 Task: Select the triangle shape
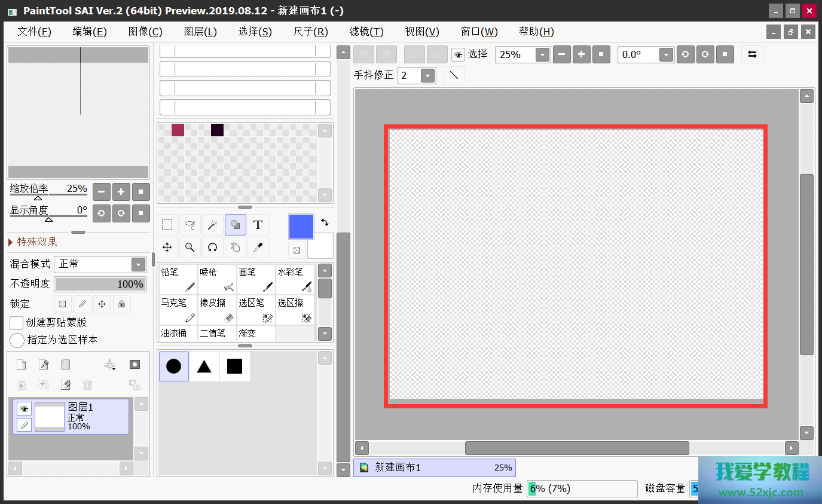(x=204, y=366)
